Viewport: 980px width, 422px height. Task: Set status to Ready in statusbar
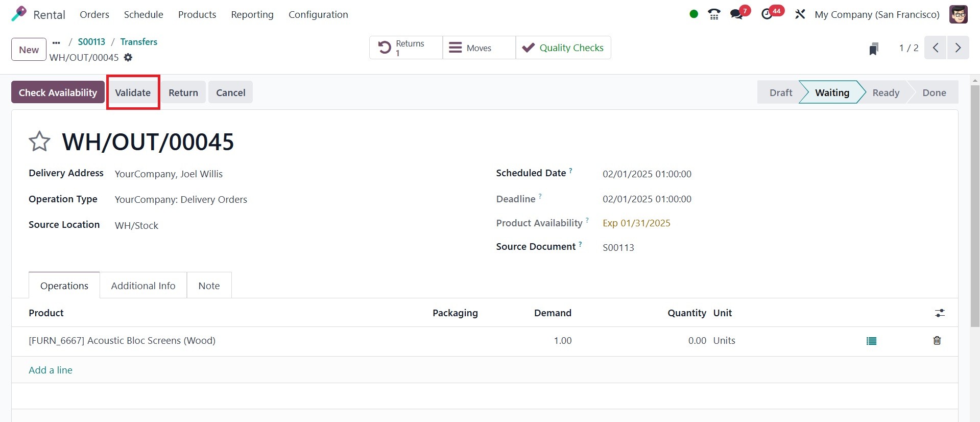(x=886, y=92)
